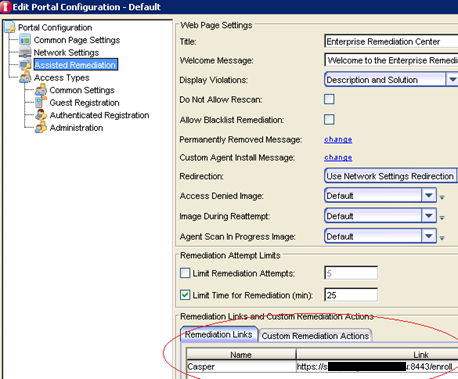This screenshot has height=379, width=458.
Task: Open Image During Reattempt extra options arrow
Action: click(x=442, y=218)
